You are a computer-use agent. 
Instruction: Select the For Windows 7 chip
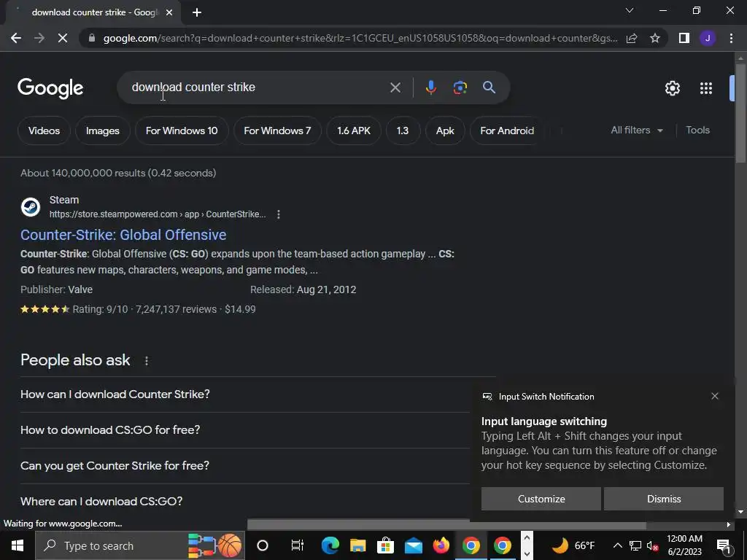tap(277, 131)
